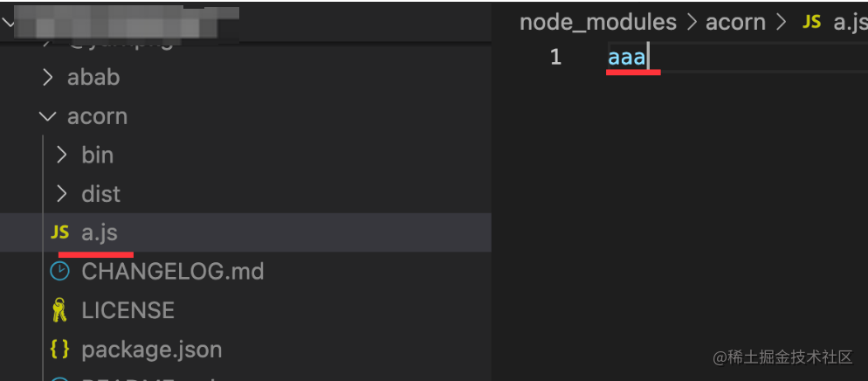Click the JS icon beside a.js in explorer

coord(60,232)
